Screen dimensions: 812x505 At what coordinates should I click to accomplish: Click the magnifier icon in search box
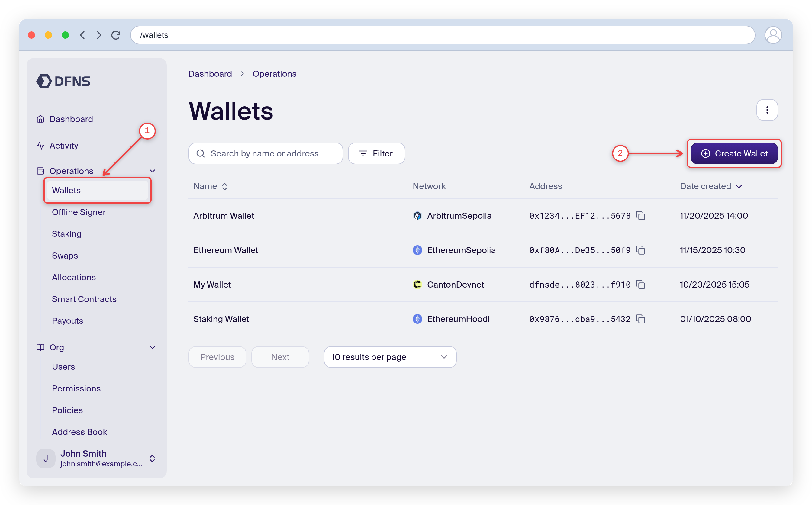(200, 154)
